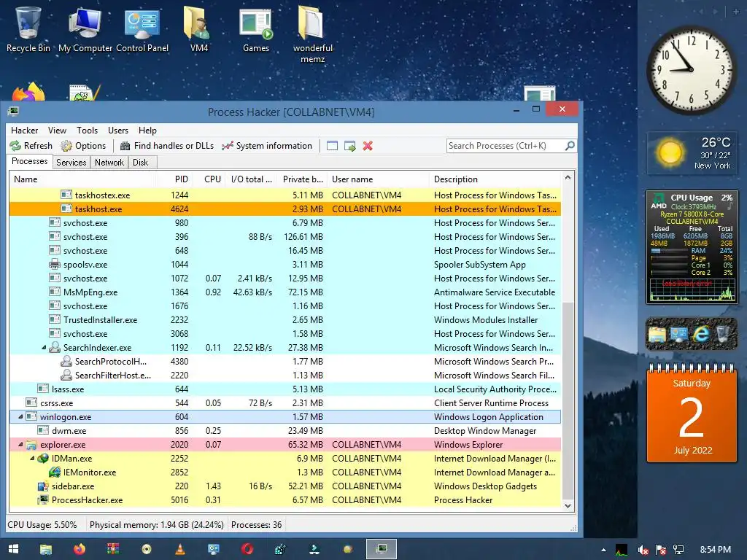747x560 pixels.
Task: Select the Games desktop icon
Action: (256, 28)
